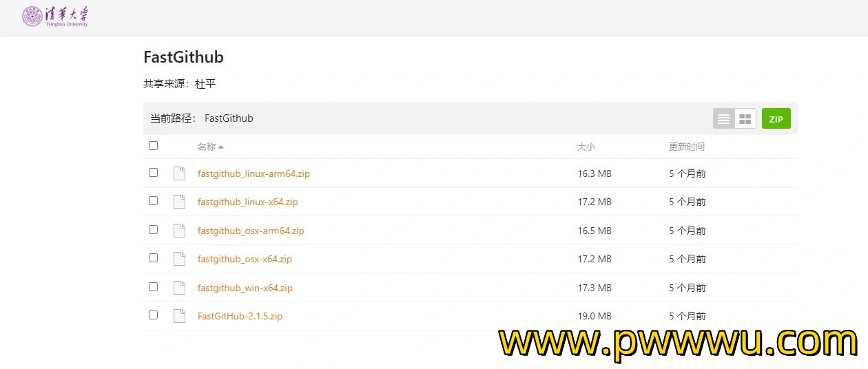Download everything with the ZIP button
The image size is (868, 369).
(x=776, y=119)
